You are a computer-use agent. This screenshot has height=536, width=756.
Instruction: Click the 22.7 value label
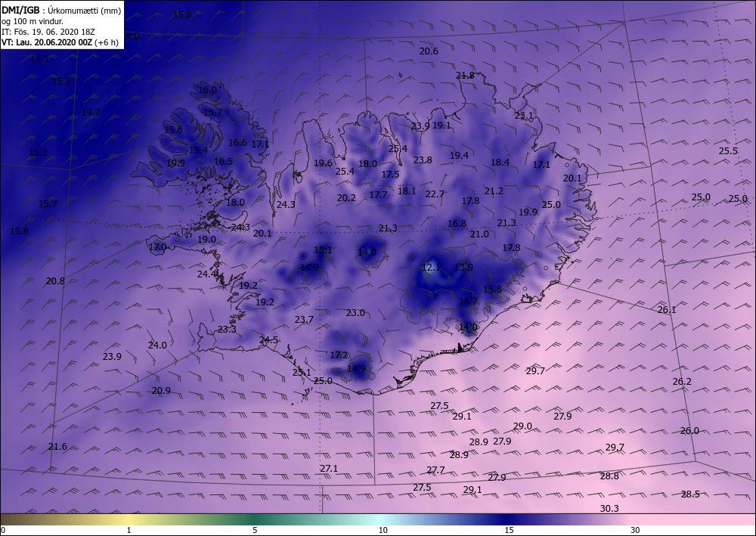(x=435, y=194)
